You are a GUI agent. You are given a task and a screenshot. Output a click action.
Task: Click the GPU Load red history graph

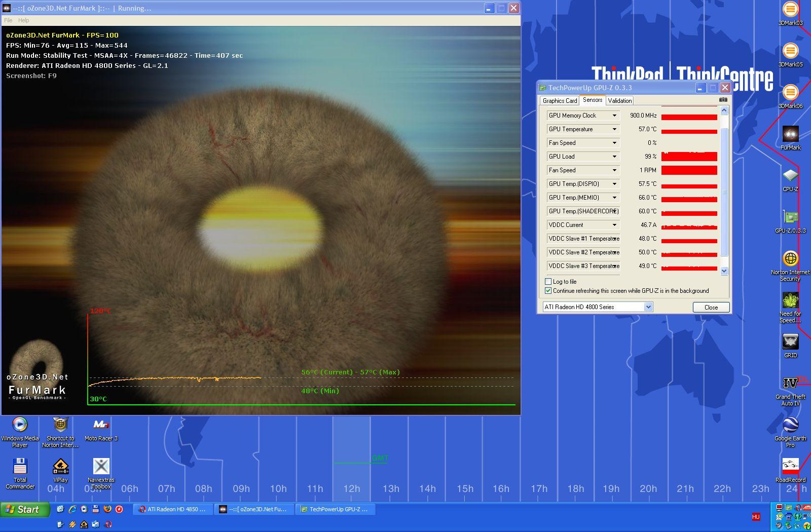pyautogui.click(x=689, y=157)
